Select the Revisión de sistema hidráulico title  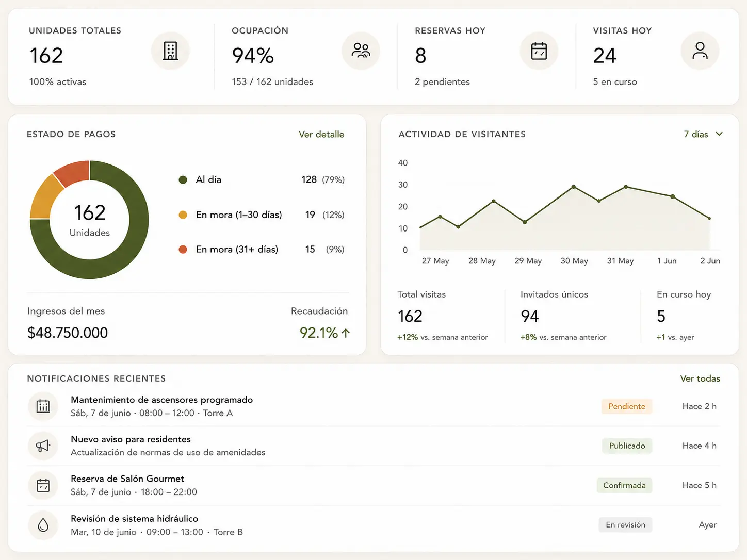(135, 519)
